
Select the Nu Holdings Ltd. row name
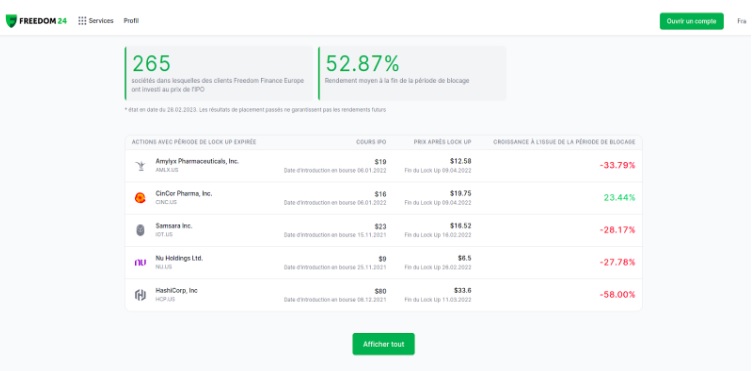point(179,258)
